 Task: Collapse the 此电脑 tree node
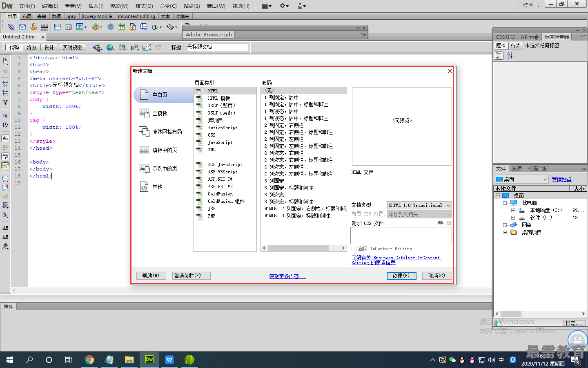[x=505, y=203]
